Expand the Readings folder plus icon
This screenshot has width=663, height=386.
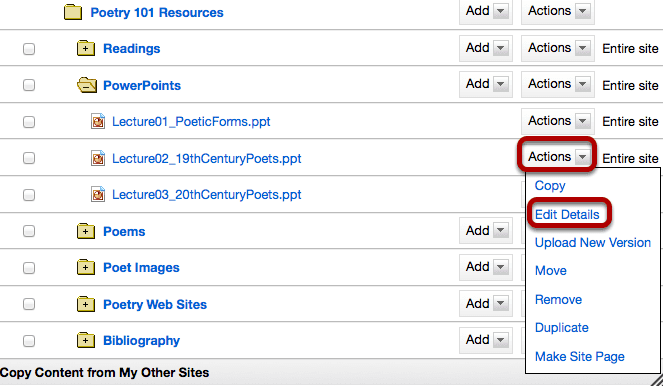click(85, 48)
